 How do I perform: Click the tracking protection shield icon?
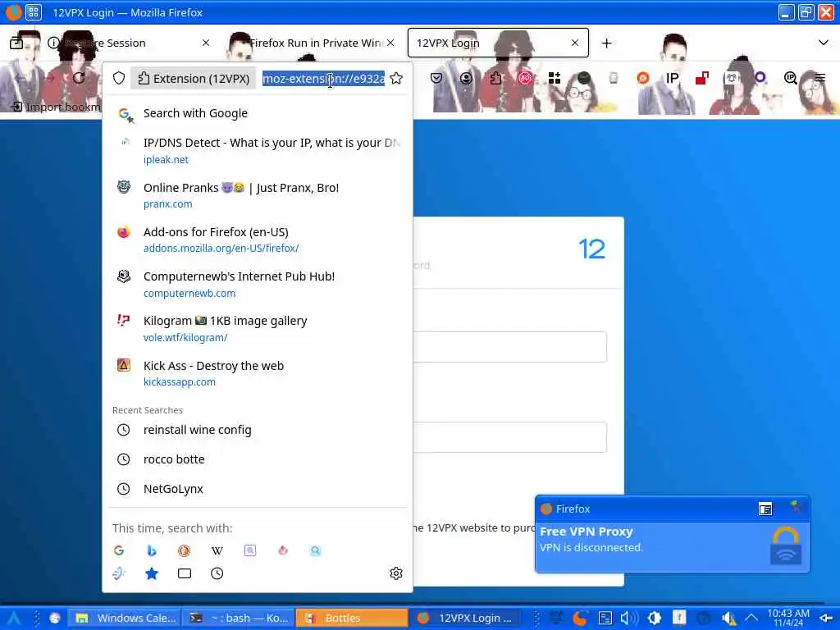[x=119, y=79]
